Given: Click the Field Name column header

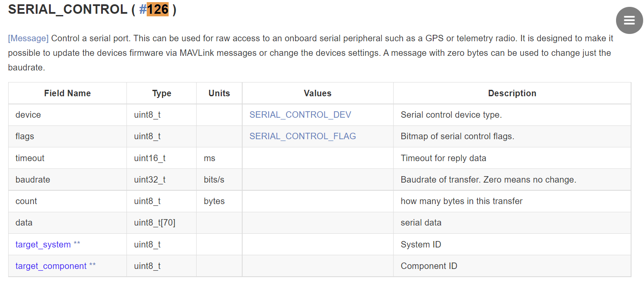Looking at the screenshot, I should pyautogui.click(x=67, y=93).
